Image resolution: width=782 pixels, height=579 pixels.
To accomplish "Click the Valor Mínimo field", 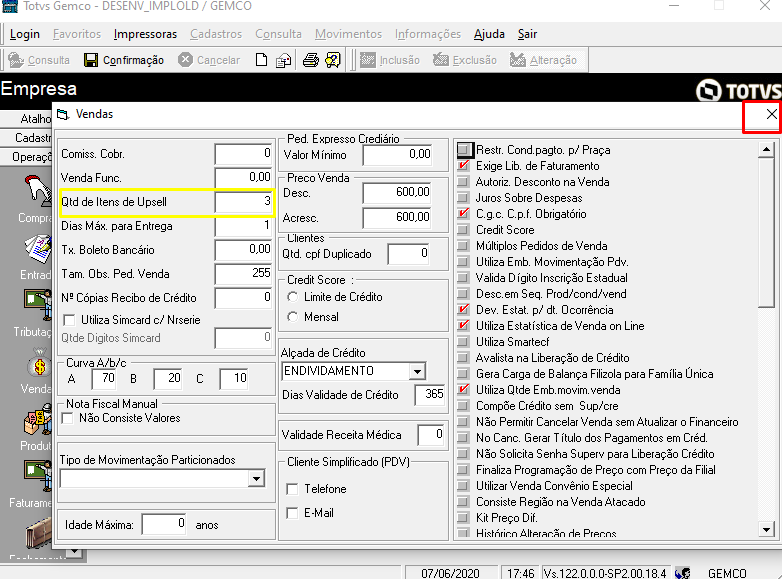I will coord(397,155).
